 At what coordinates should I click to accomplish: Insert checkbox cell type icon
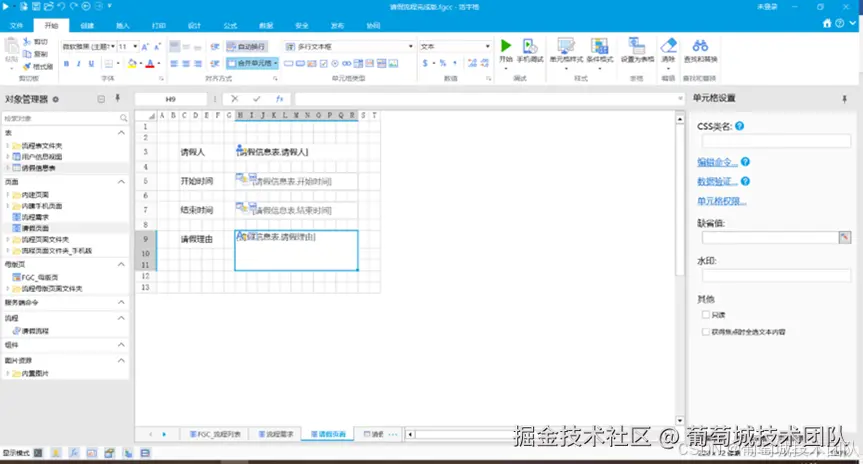click(324, 64)
